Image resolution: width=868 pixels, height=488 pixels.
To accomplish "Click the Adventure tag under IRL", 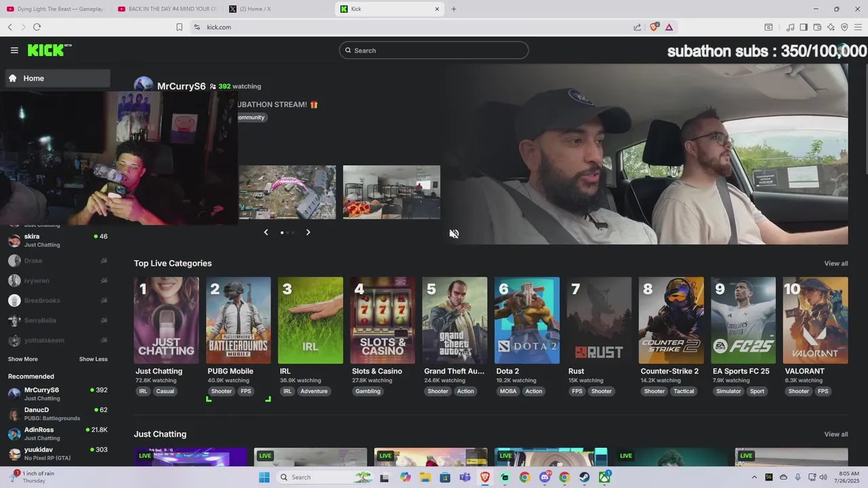I will tap(314, 391).
